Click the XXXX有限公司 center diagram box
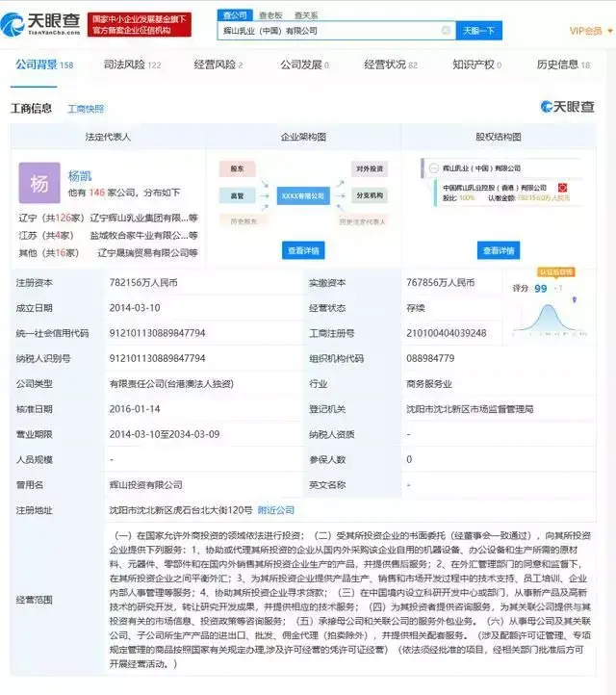Image resolution: width=616 pixels, height=695 pixels. 303,195
